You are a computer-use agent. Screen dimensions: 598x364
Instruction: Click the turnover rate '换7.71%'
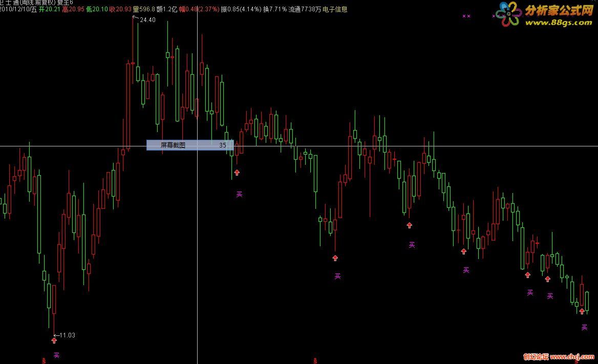point(274,9)
